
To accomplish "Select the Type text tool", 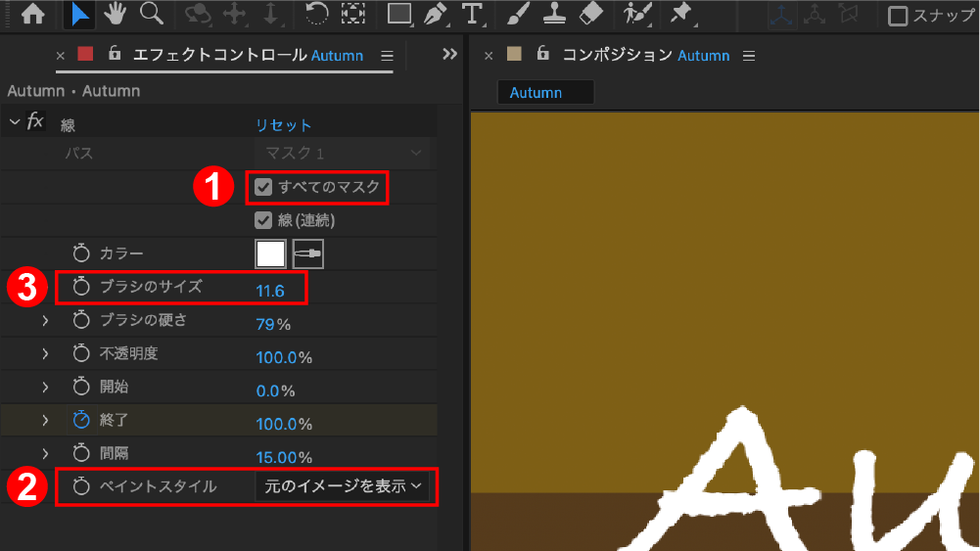I will point(473,15).
